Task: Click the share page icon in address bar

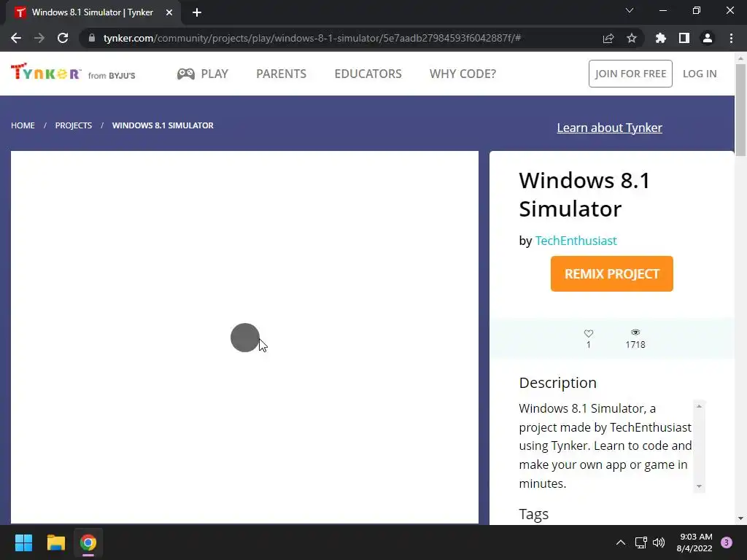Action: pyautogui.click(x=608, y=38)
